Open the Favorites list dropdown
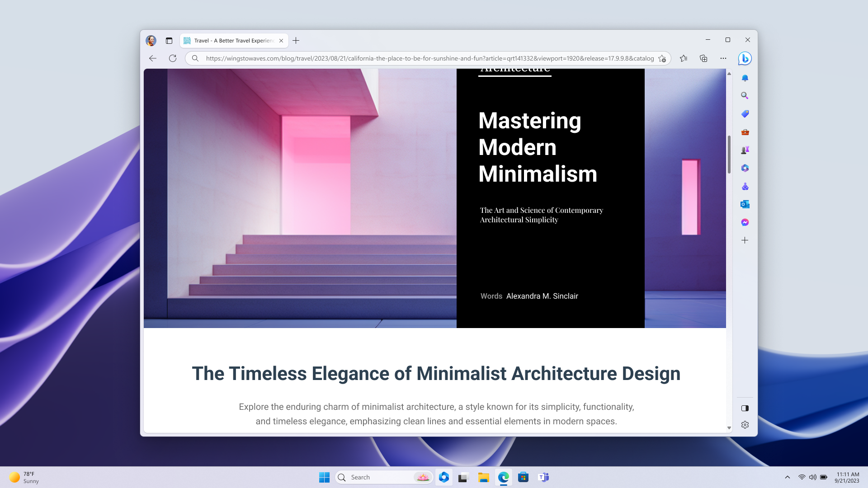The image size is (868, 488). point(684,58)
